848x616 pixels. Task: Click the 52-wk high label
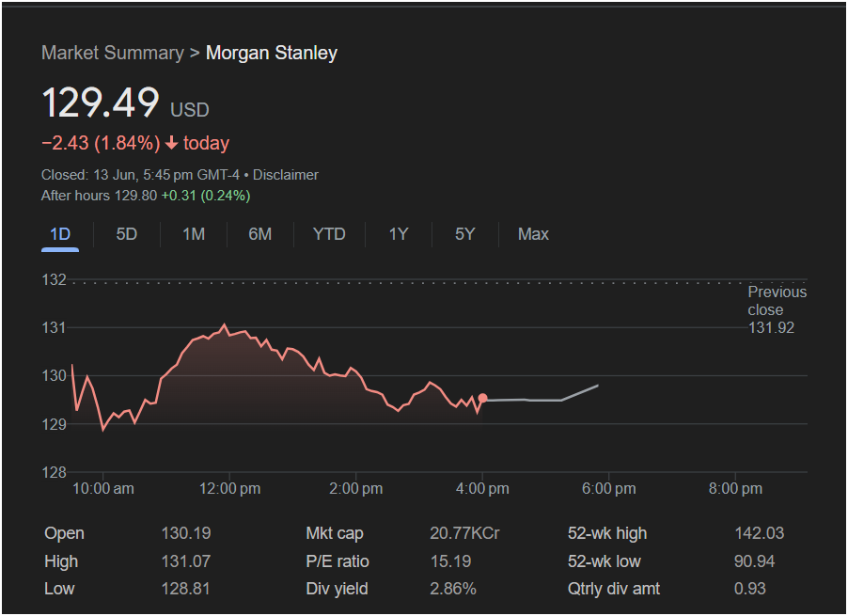[607, 533]
